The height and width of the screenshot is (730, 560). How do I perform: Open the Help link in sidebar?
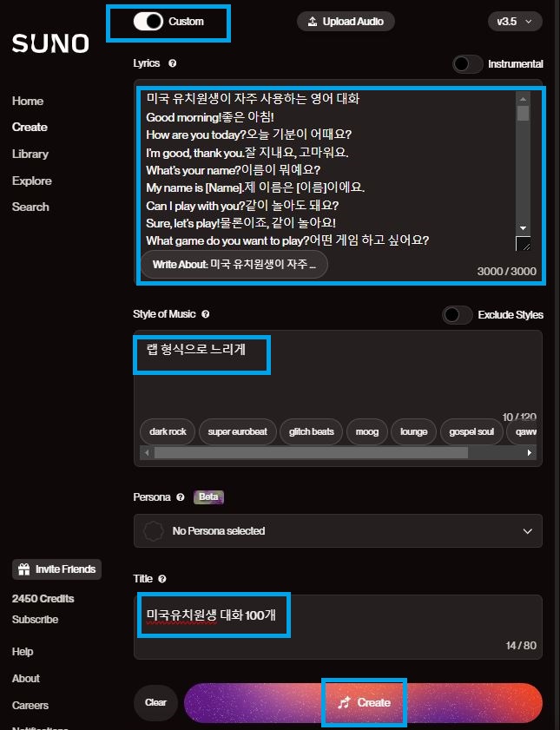23,652
